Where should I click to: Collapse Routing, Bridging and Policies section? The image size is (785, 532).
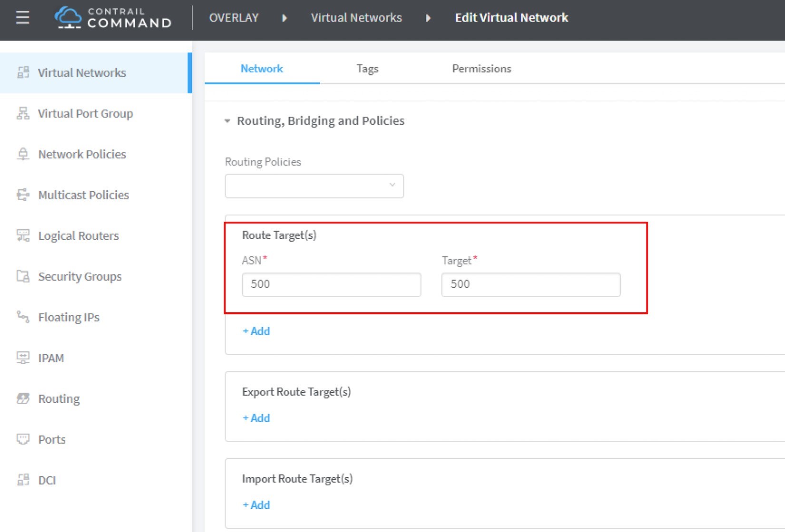click(x=227, y=121)
